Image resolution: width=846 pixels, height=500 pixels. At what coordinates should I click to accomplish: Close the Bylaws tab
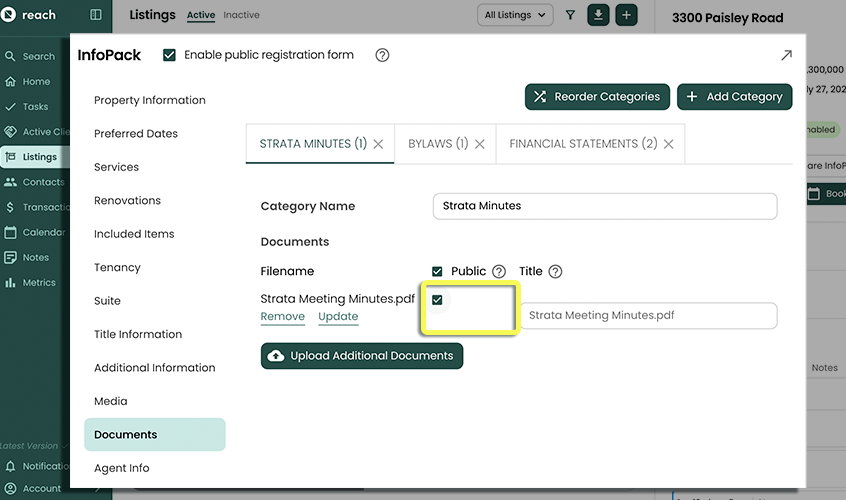pos(480,144)
